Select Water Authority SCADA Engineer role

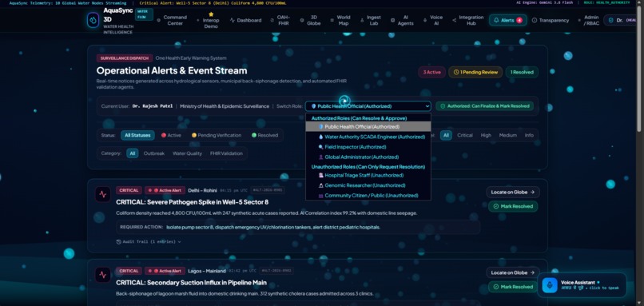coord(368,137)
